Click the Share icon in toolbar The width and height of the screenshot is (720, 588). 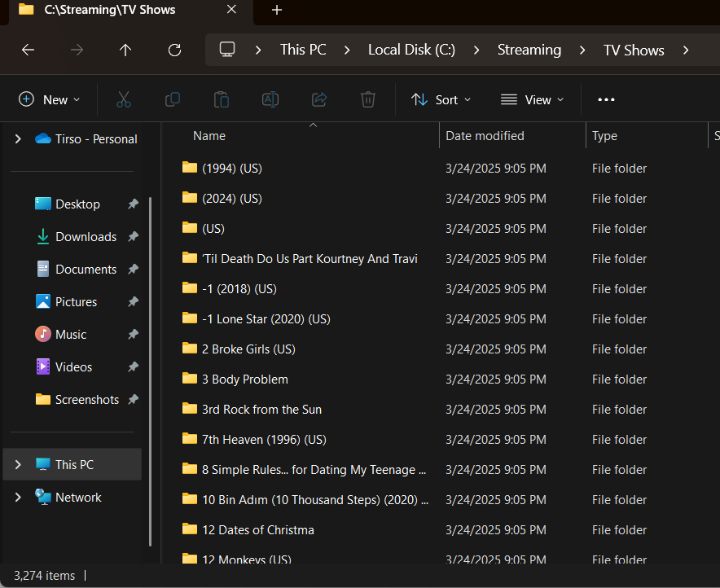pyautogui.click(x=319, y=99)
